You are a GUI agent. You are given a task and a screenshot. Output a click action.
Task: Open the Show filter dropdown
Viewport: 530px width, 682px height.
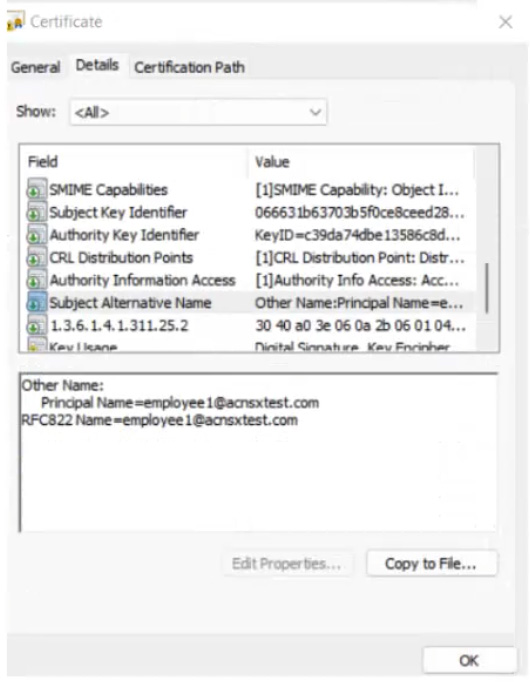tap(198, 112)
